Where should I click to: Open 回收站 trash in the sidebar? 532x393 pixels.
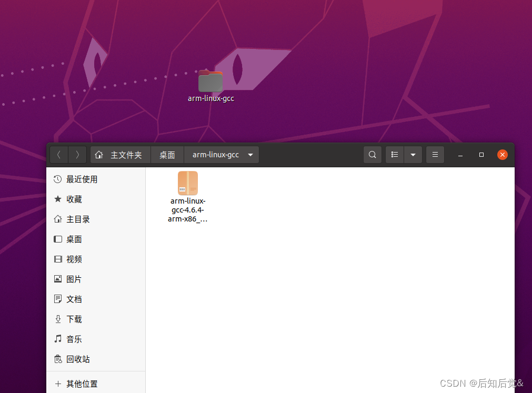96,359
